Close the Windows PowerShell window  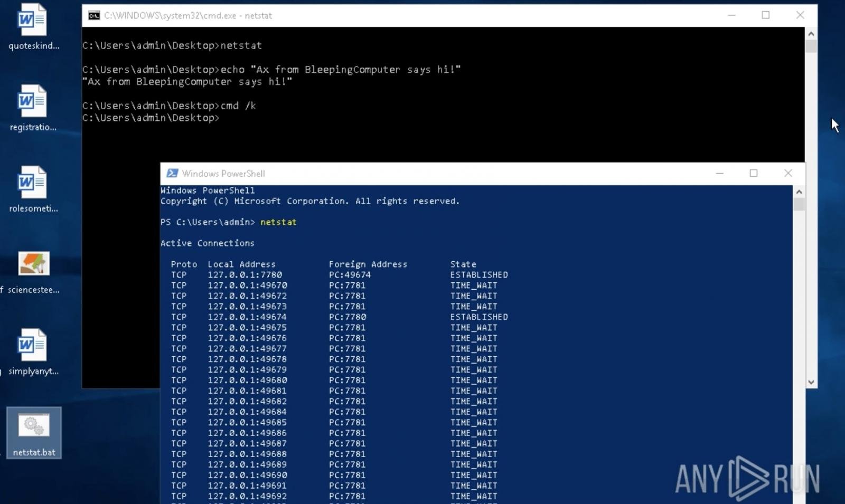click(788, 174)
